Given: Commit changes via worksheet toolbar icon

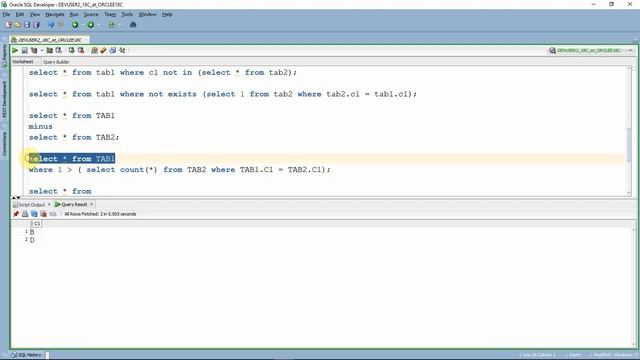Looking at the screenshot, I should pos(71,50).
